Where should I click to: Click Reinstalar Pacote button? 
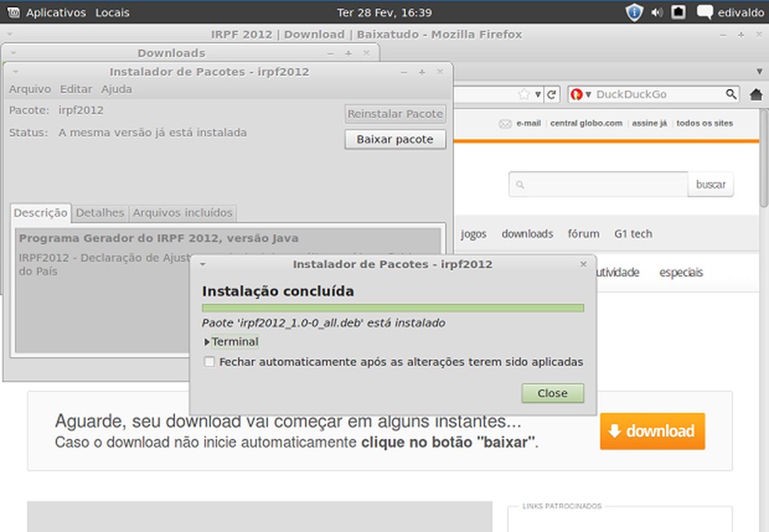pos(395,114)
